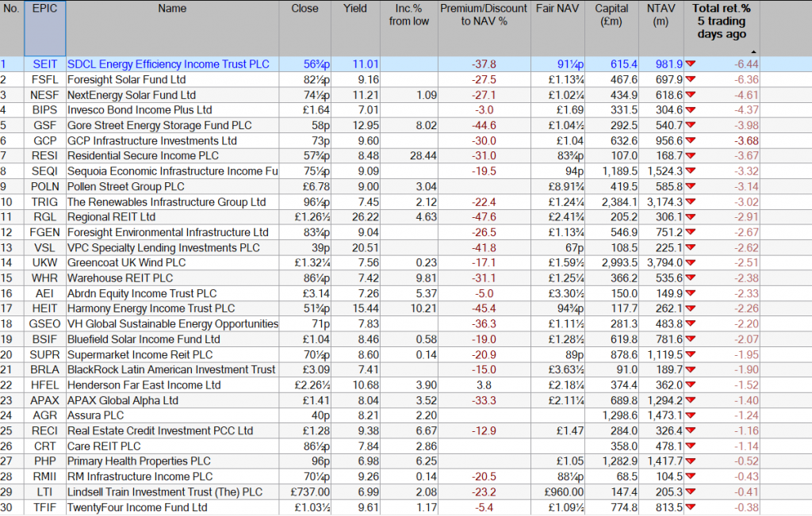Select Bluefield Solar Income Fund Ltd

pyautogui.click(x=144, y=339)
